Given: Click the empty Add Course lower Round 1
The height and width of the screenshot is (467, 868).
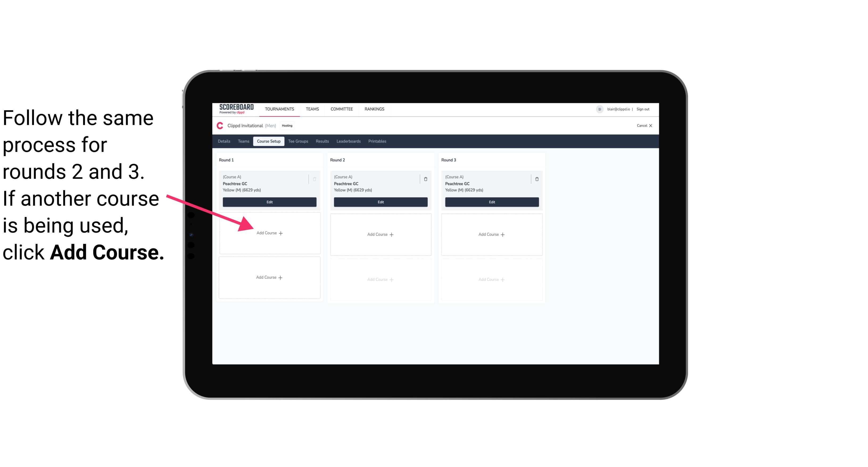Looking at the screenshot, I should click(x=269, y=277).
